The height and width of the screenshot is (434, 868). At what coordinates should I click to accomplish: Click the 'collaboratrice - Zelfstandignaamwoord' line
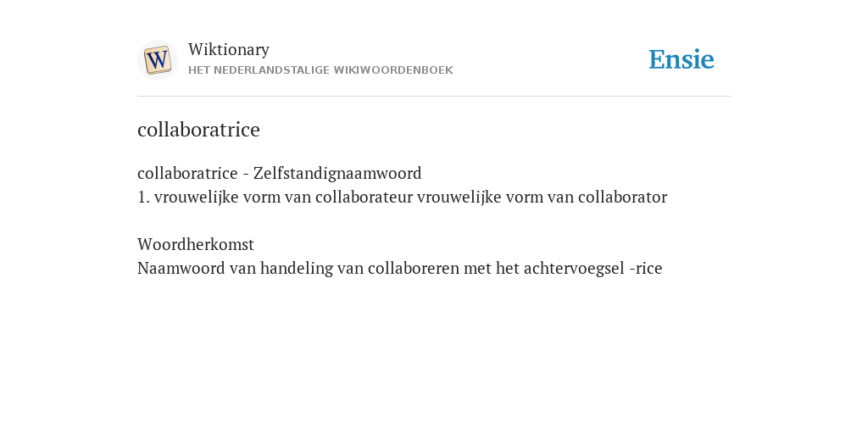[x=280, y=173]
